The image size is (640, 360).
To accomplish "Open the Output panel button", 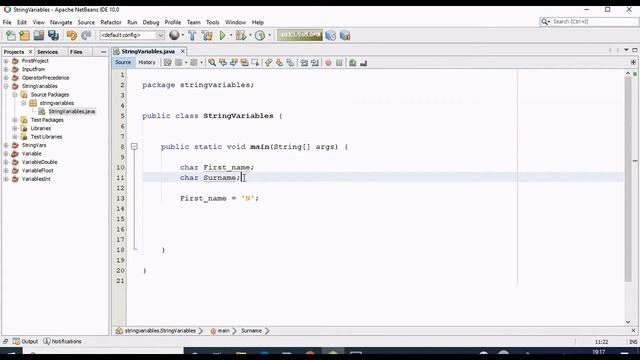I will 25,341.
